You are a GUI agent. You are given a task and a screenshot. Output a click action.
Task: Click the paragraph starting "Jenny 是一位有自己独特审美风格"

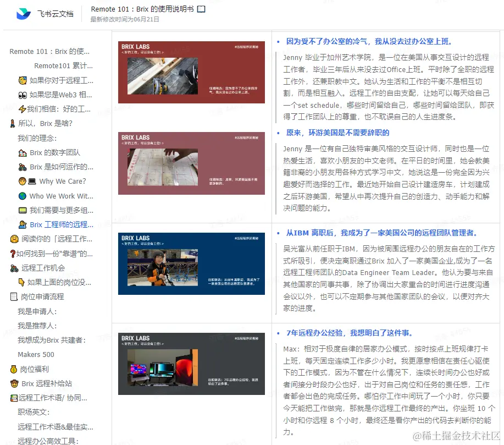(386, 178)
